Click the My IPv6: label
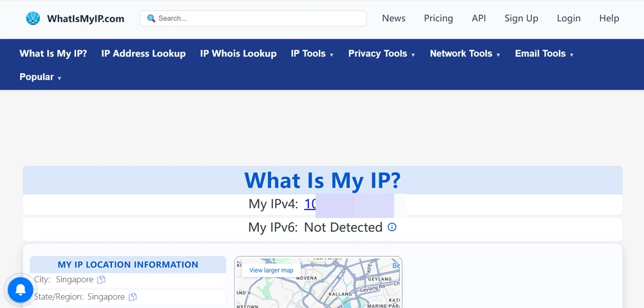The image size is (644, 308). (272, 227)
